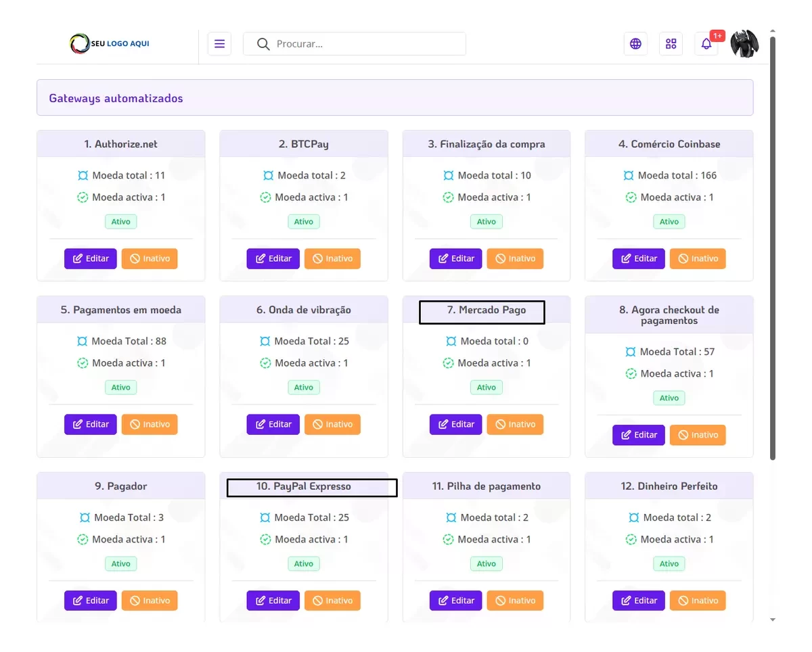Open the notifications bell icon
The height and width of the screenshot is (652, 812).
pyautogui.click(x=706, y=44)
